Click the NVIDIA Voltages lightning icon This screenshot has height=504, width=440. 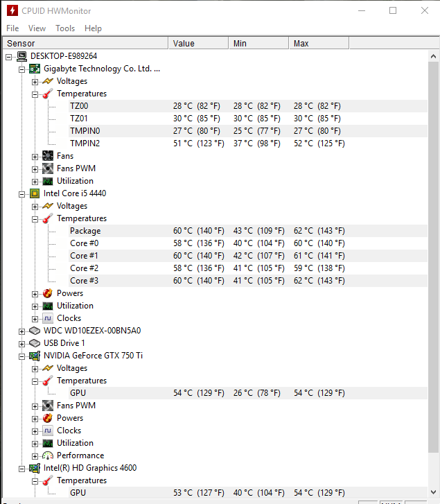[x=48, y=368]
